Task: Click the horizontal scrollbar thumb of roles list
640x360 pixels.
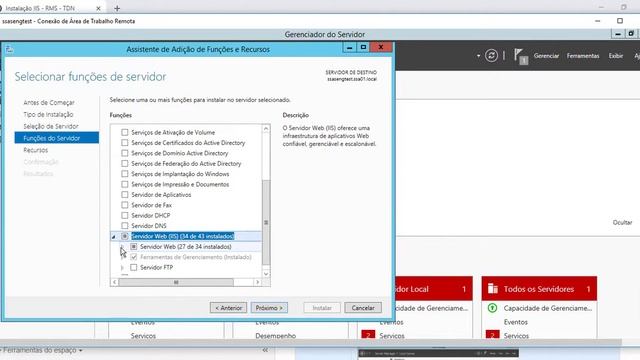Action: click(176, 282)
